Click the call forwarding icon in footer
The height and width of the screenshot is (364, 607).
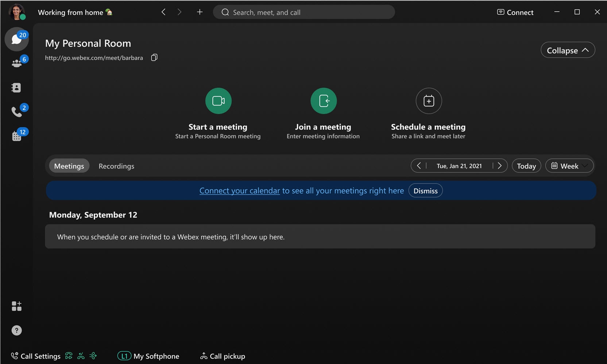coord(69,356)
